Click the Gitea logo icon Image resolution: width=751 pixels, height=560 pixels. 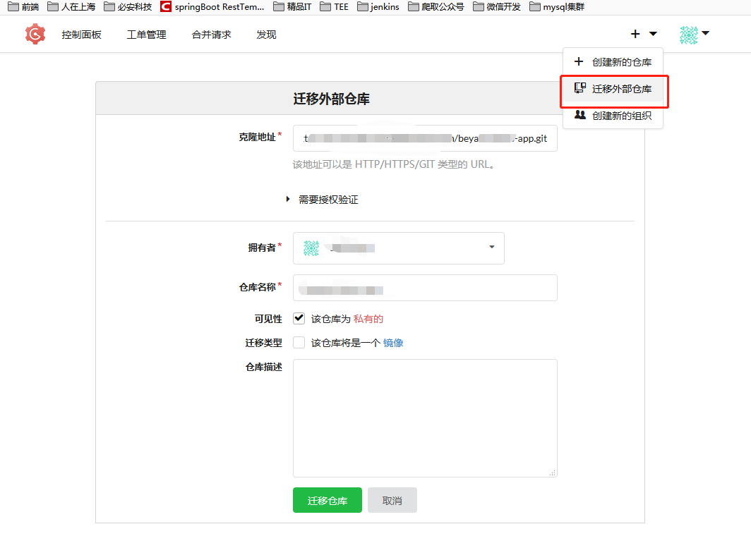coord(34,33)
